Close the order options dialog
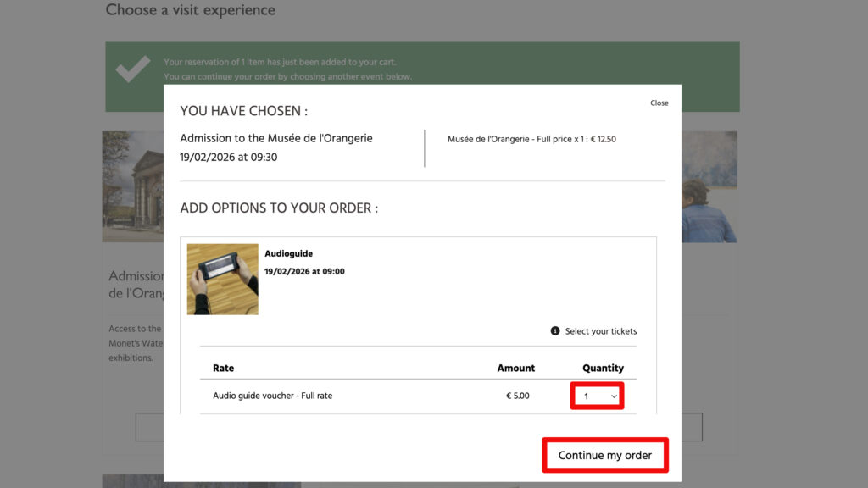Image resolution: width=868 pixels, height=488 pixels. [x=659, y=103]
